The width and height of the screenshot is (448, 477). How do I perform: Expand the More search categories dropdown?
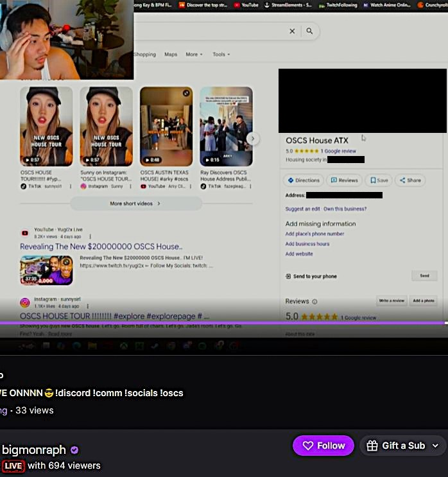(194, 54)
